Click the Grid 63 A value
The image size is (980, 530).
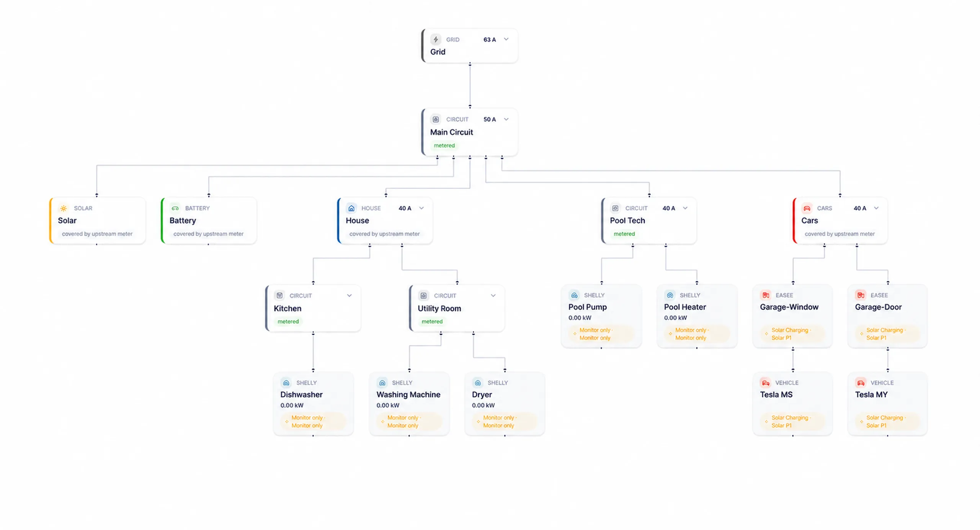(489, 39)
